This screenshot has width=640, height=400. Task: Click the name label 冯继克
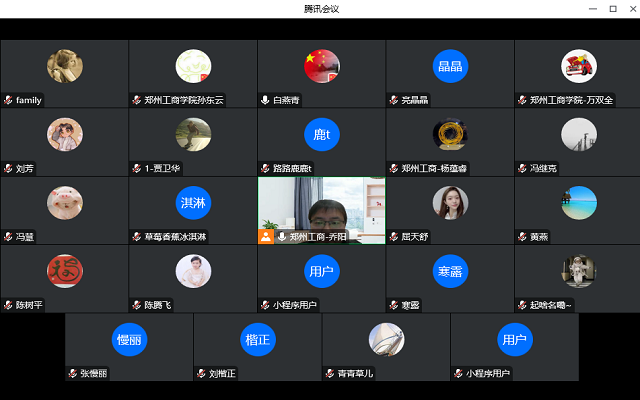543,168
